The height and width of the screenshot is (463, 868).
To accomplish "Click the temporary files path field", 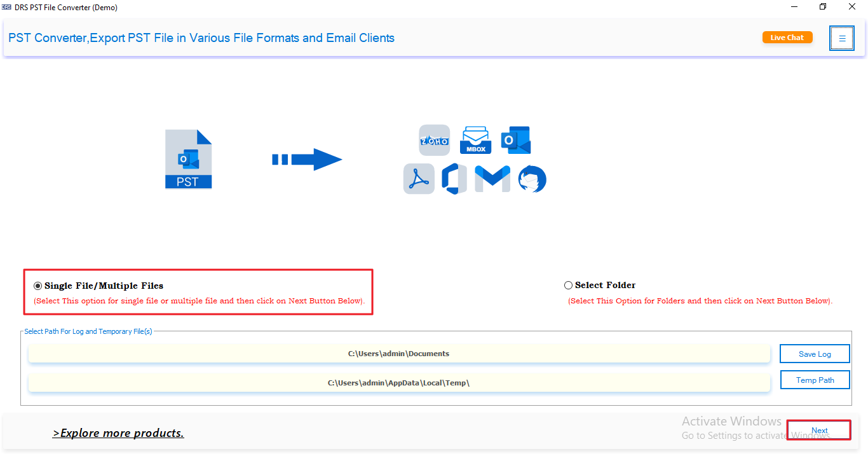I will (x=399, y=382).
